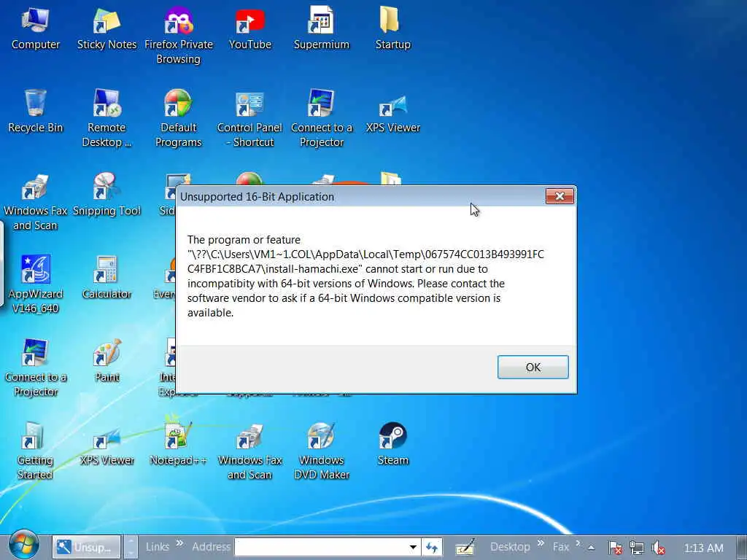Open the 1:13 AM clock
Screen dimensions: 747x560
pos(703,548)
